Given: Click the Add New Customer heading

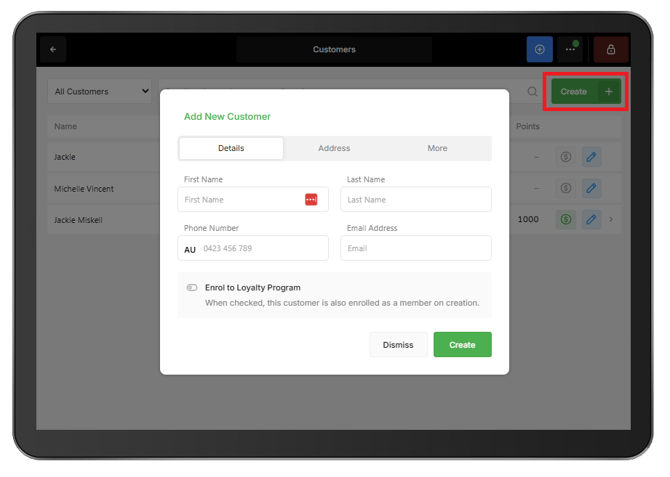Looking at the screenshot, I should coord(227,117).
